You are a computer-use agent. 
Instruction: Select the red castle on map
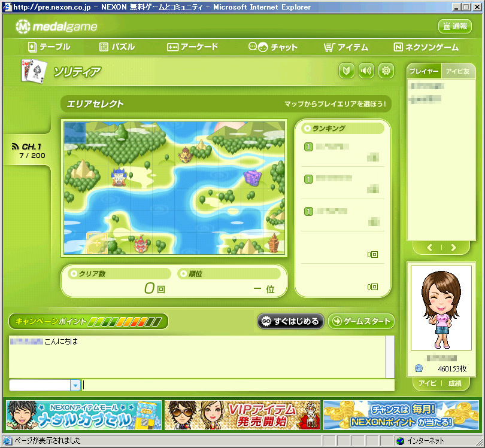coord(142,244)
